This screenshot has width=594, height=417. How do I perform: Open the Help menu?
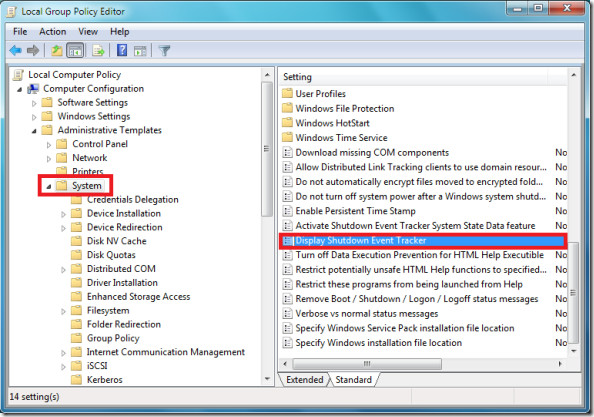120,31
